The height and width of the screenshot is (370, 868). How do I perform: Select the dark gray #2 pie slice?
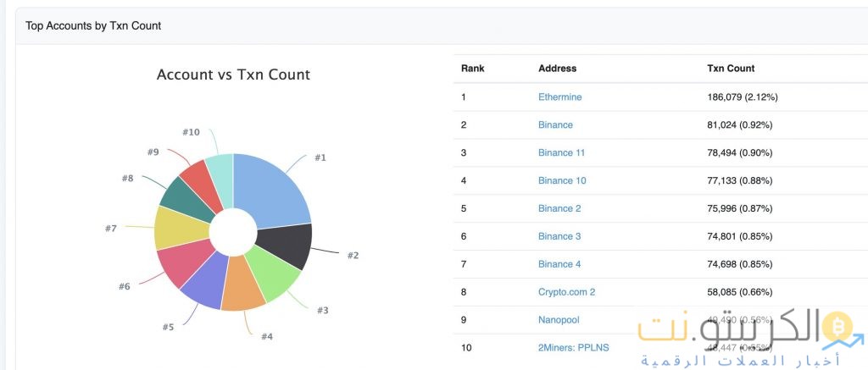pos(290,245)
